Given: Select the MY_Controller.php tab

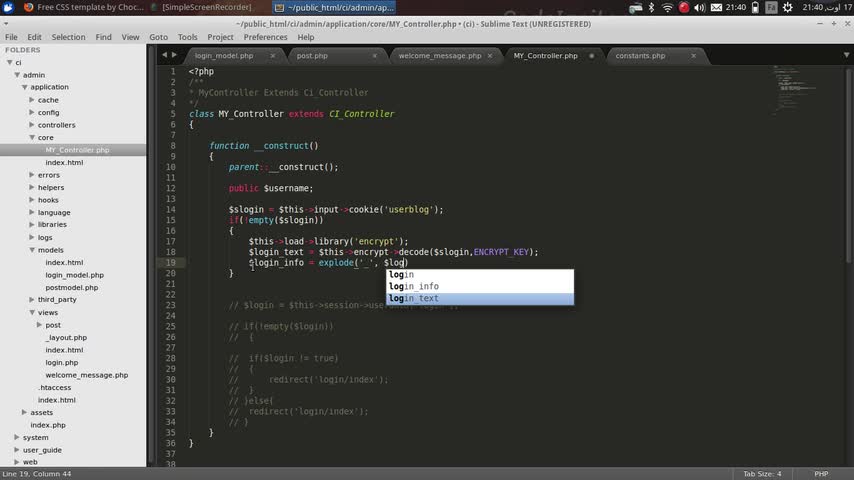Looking at the screenshot, I should [x=545, y=56].
